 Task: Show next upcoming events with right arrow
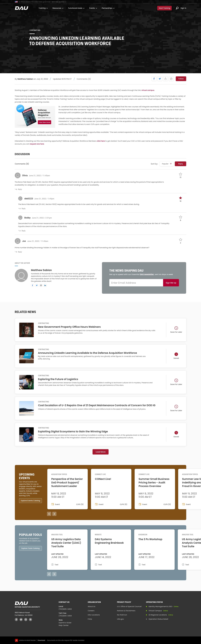[54, 514]
